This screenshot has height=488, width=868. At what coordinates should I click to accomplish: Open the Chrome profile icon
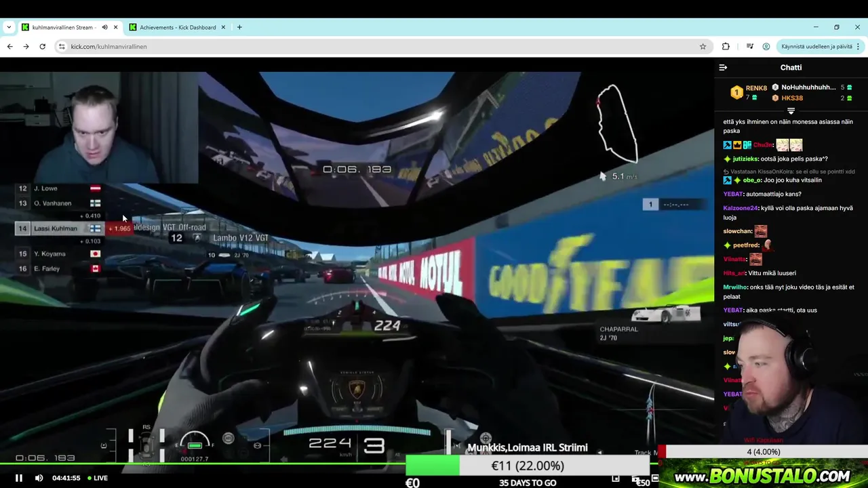(x=766, y=47)
